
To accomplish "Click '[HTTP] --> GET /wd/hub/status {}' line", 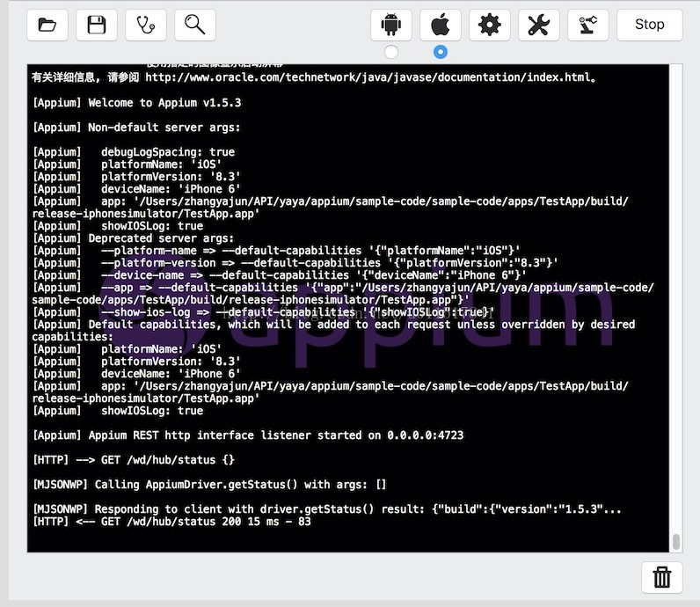I will 134,459.
